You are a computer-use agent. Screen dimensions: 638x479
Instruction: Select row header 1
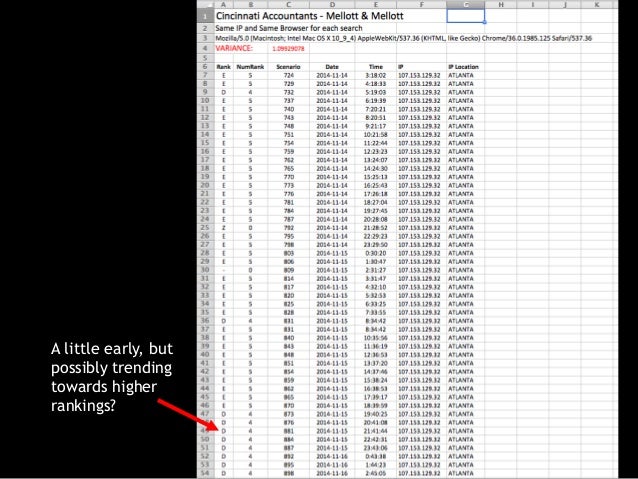pyautogui.click(x=205, y=16)
